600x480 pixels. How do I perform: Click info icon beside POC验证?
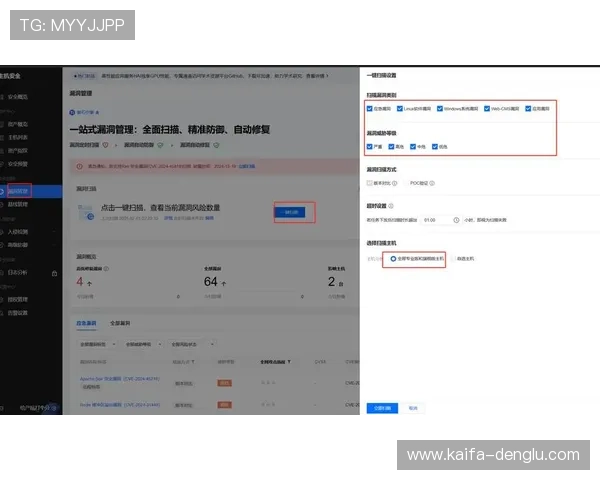pos(432,183)
